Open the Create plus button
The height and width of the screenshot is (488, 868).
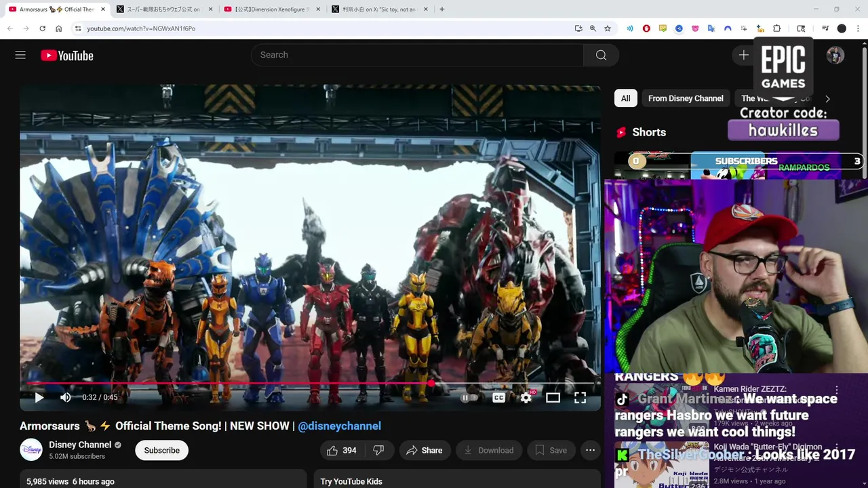point(743,55)
